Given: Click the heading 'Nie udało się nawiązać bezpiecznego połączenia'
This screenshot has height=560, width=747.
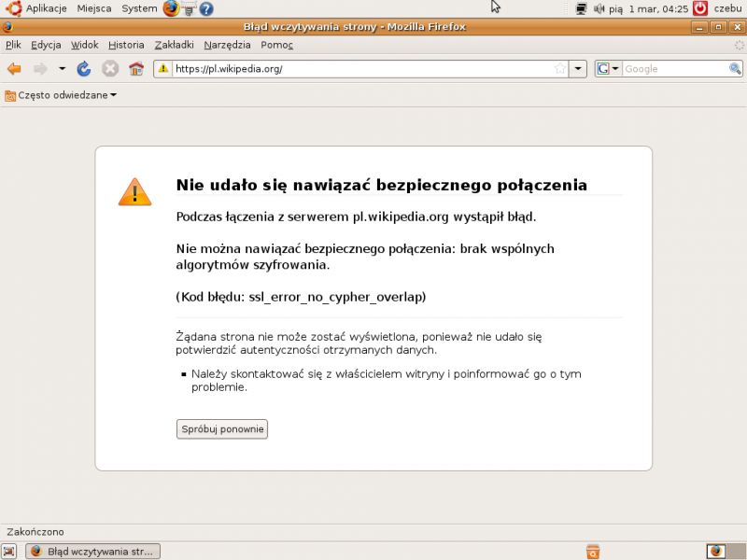Looking at the screenshot, I should point(382,185).
